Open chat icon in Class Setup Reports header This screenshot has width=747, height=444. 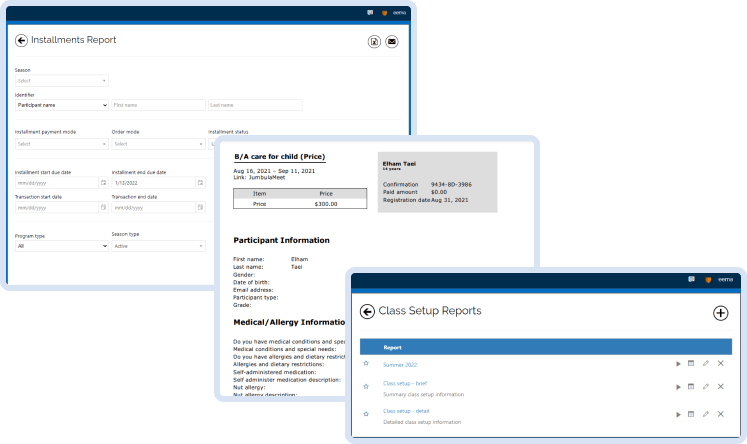point(691,280)
